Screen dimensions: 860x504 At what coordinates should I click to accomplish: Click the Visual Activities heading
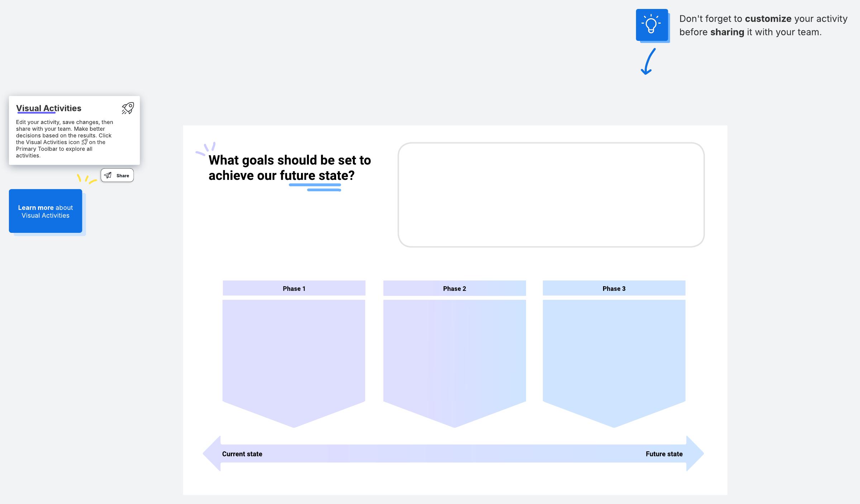click(x=49, y=108)
